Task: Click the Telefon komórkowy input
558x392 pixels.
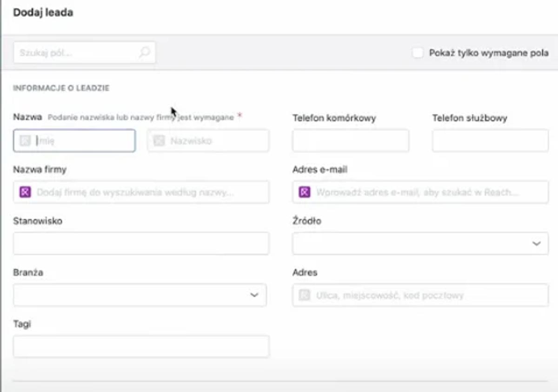Action: 351,141
